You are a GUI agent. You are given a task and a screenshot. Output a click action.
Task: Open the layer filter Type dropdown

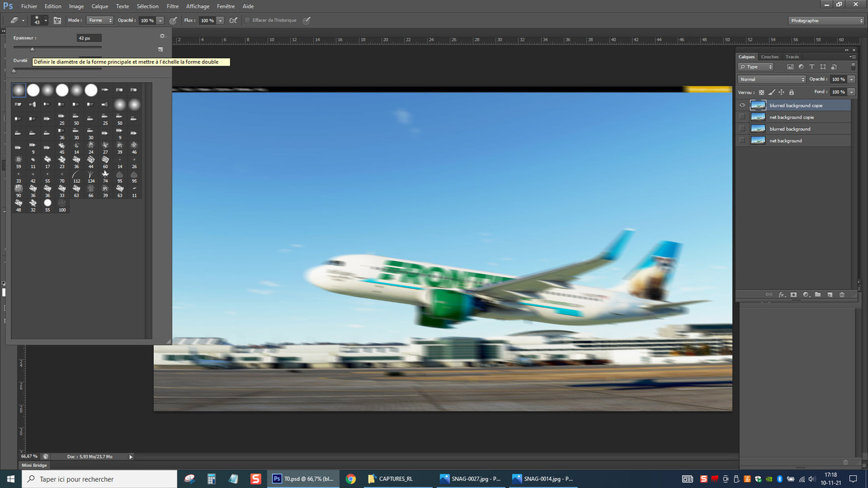pos(756,67)
